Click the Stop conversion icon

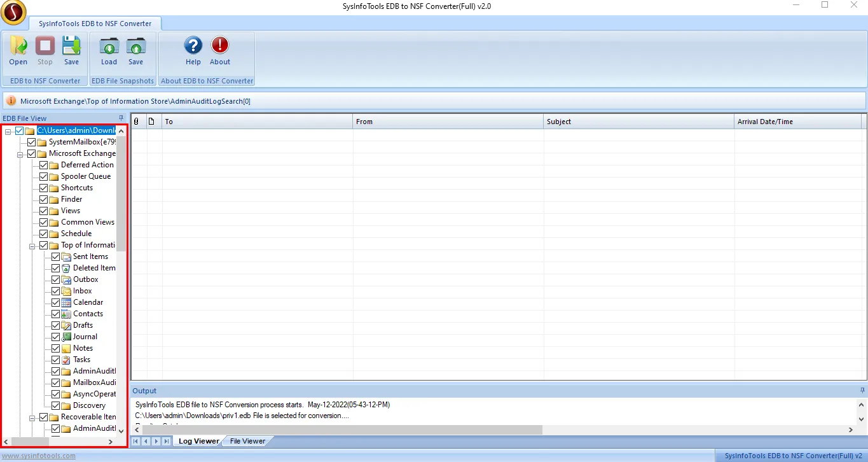(x=45, y=51)
